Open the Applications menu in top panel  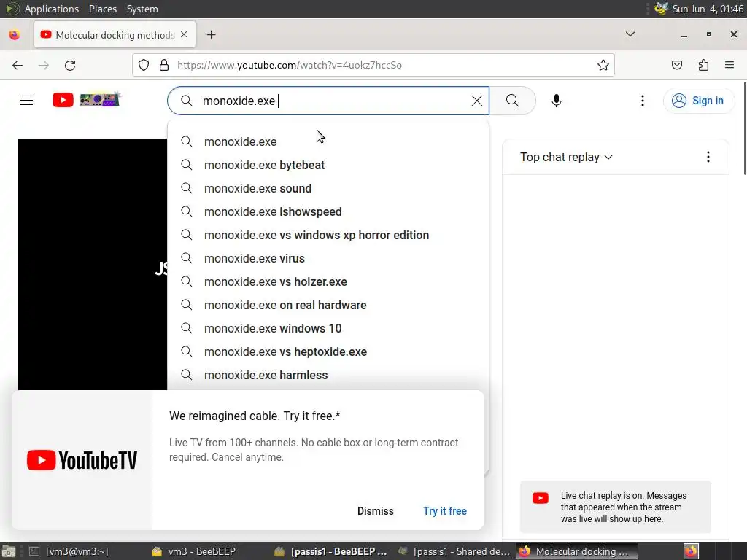(52, 9)
